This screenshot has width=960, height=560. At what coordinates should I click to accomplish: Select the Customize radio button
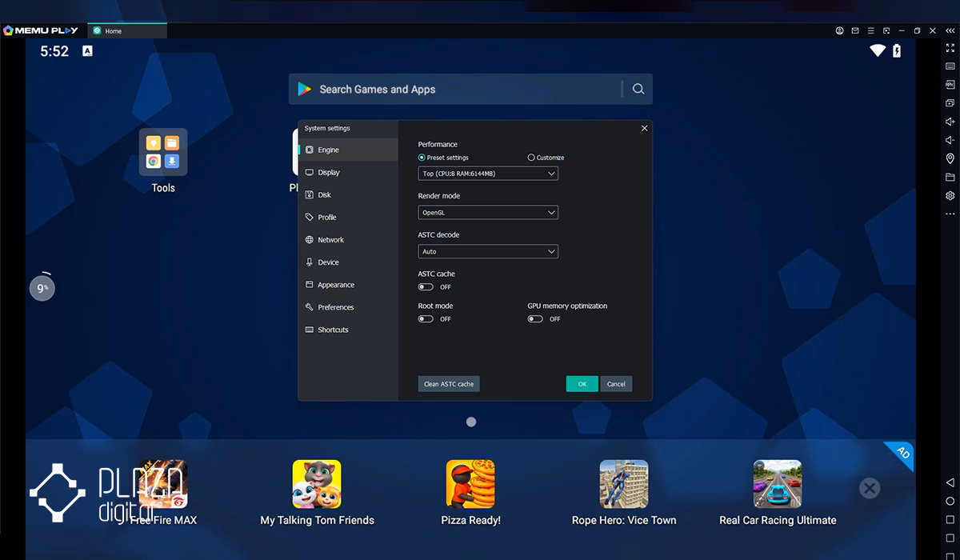coord(531,158)
